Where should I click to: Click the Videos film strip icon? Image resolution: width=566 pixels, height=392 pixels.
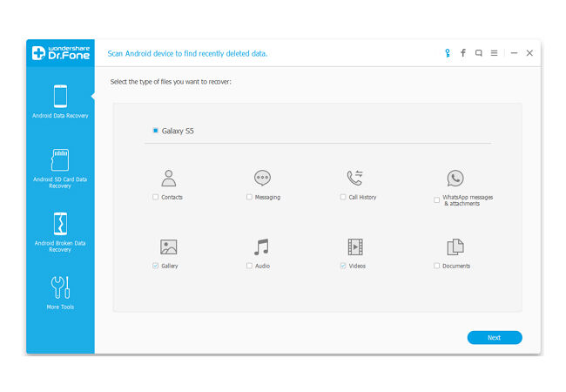355,247
